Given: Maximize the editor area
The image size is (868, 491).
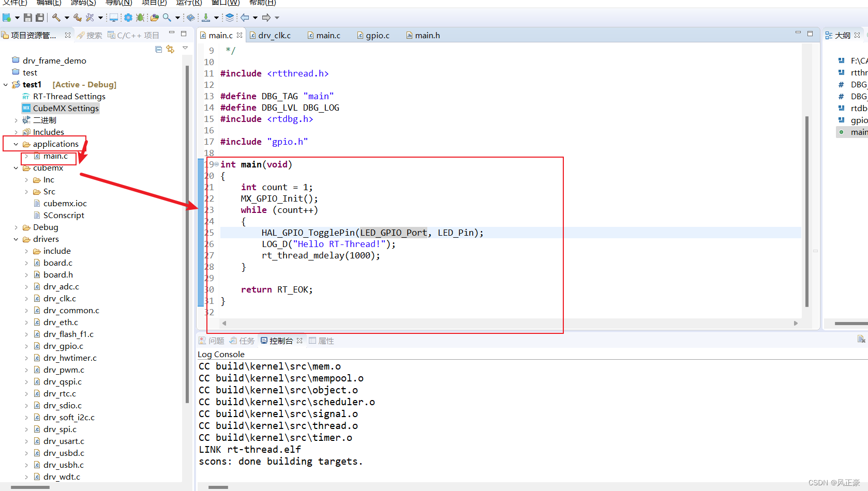Looking at the screenshot, I should [810, 33].
